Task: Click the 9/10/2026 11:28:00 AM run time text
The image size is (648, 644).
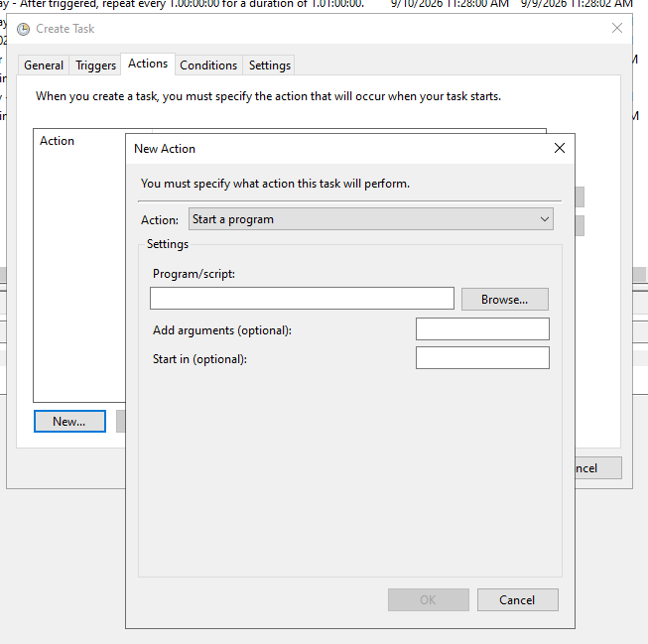Action: click(x=451, y=4)
